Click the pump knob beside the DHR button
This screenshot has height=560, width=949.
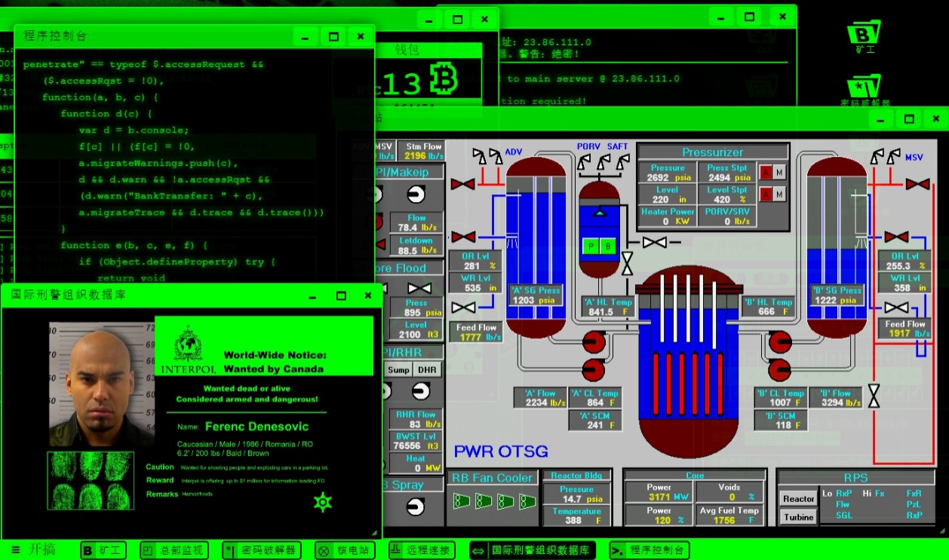(x=420, y=390)
